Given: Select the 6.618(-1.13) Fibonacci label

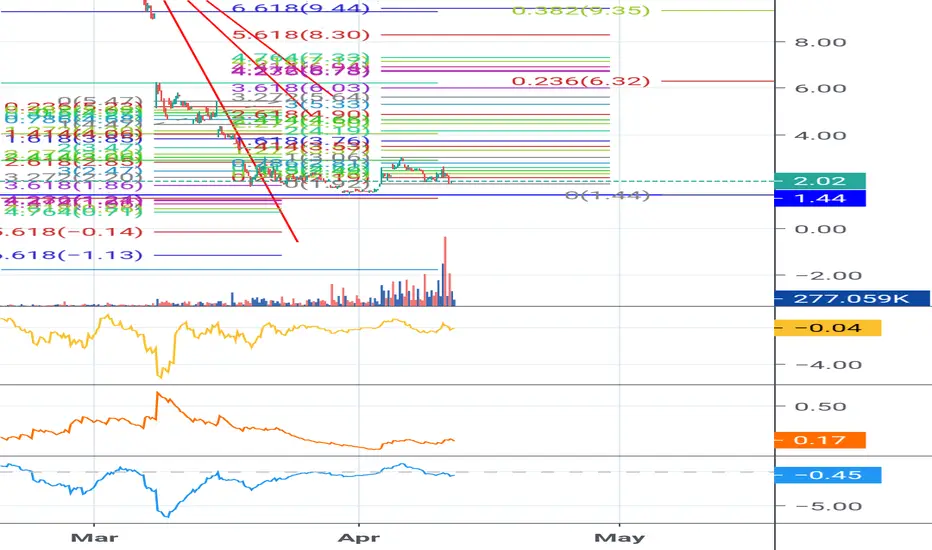Looking at the screenshot, I should click(71, 255).
